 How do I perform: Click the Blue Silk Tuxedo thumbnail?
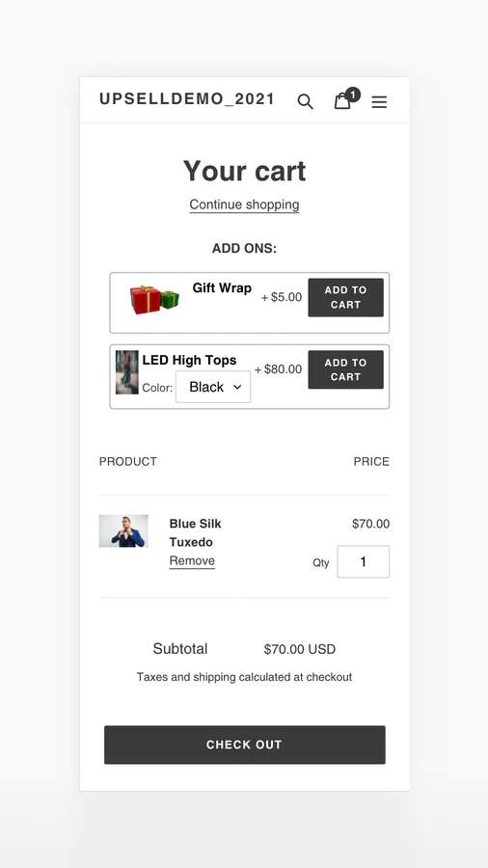pos(123,530)
